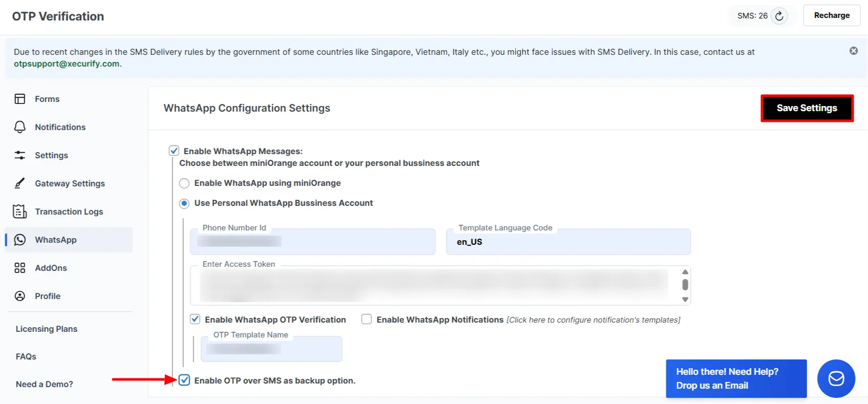Viewport: 868px width, 404px height.
Task: Click the WhatsApp Configuration Settings heading
Action: pyautogui.click(x=247, y=108)
